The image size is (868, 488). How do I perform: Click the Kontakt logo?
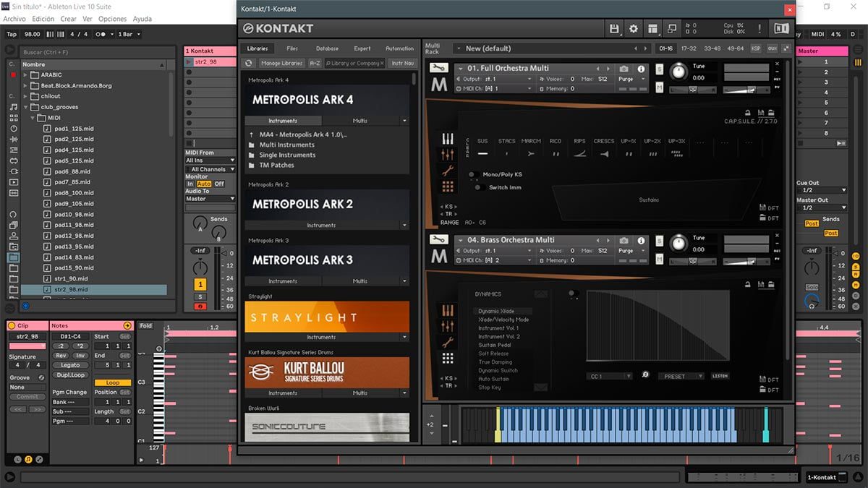[278, 28]
